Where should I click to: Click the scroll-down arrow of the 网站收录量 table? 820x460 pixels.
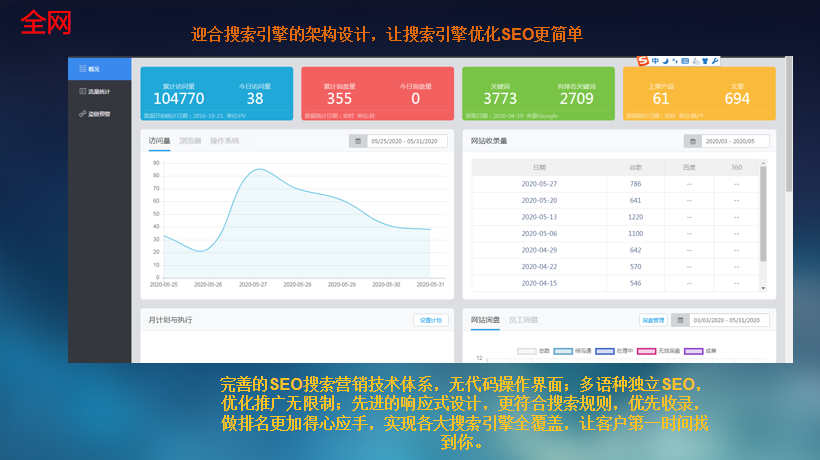pyautogui.click(x=763, y=288)
